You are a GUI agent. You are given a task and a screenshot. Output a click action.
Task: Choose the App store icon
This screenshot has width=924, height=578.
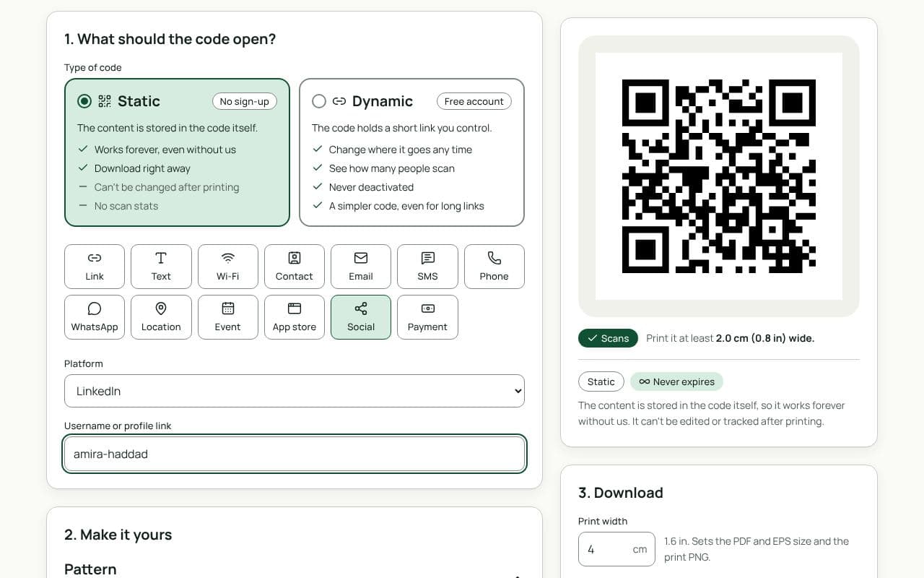[295, 309]
